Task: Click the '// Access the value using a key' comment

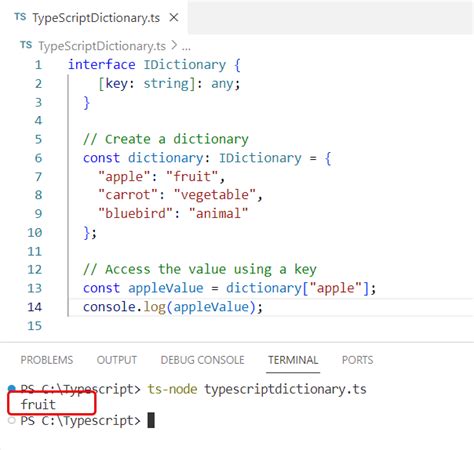Action: point(200,269)
